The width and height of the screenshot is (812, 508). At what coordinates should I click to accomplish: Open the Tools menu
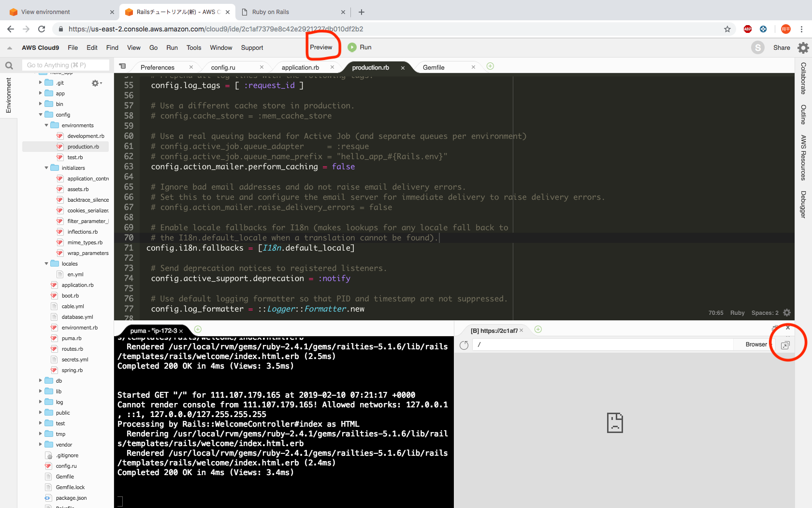tap(193, 47)
